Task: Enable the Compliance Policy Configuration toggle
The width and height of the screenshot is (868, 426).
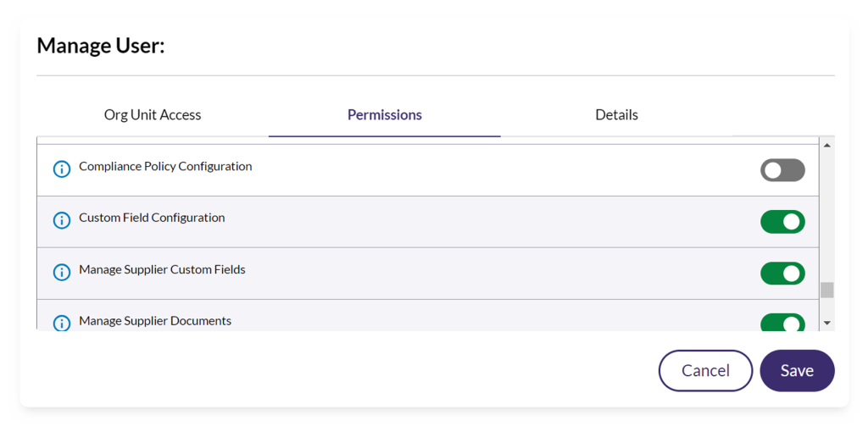Action: [782, 170]
